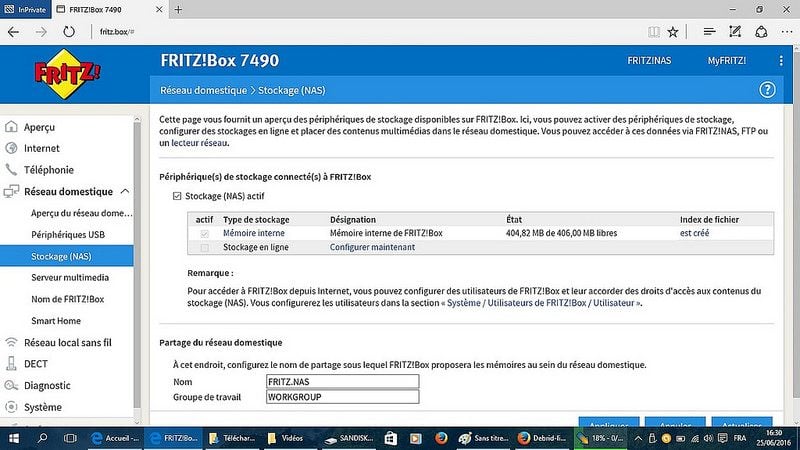Click the page vertical scrollbar
Screen dimensions: 800x450
coord(796,222)
